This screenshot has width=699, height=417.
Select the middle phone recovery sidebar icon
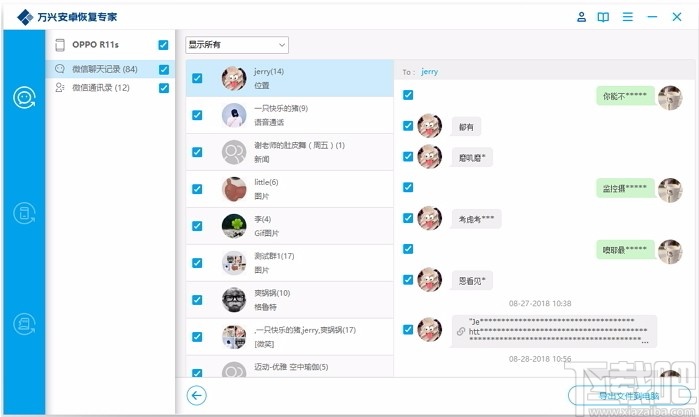(x=24, y=213)
